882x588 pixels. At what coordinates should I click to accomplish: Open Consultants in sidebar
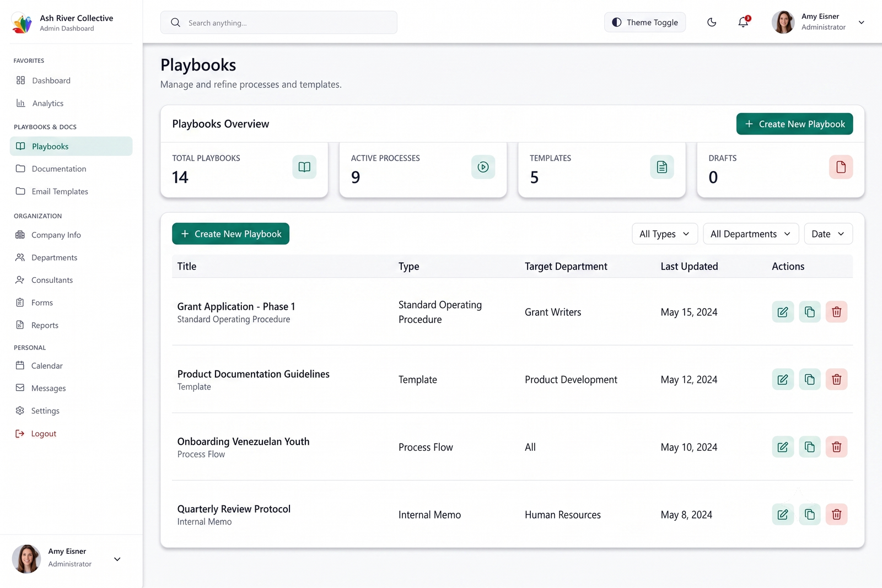pos(71,280)
